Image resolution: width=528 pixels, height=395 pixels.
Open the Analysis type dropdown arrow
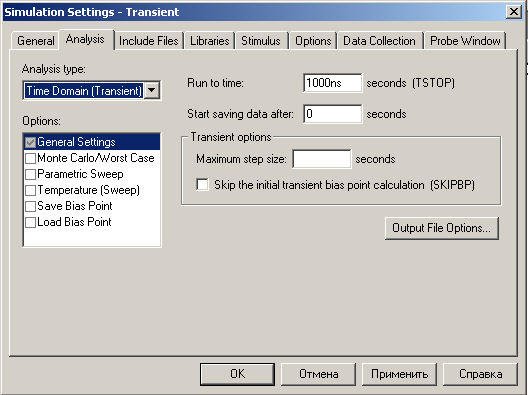tap(152, 90)
